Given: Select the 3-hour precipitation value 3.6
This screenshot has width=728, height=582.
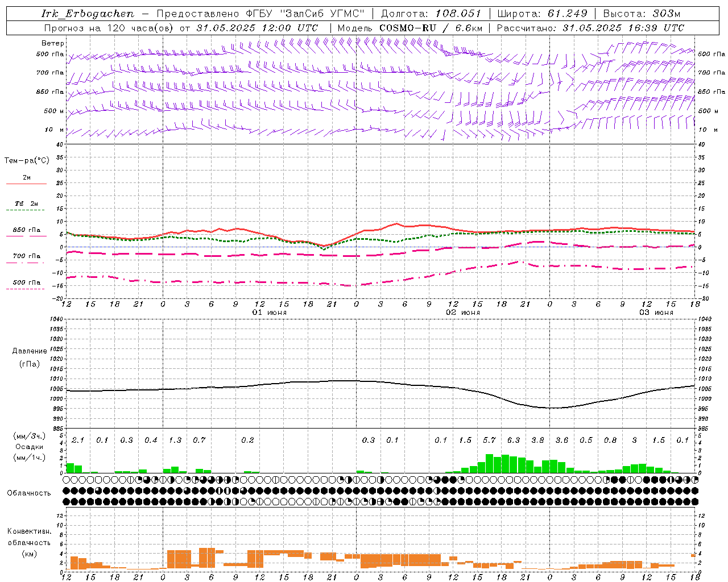Looking at the screenshot, I should point(562,440).
